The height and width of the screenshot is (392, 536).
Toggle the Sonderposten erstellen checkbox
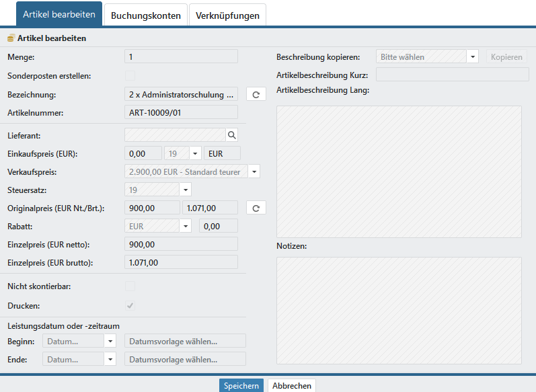(x=130, y=76)
